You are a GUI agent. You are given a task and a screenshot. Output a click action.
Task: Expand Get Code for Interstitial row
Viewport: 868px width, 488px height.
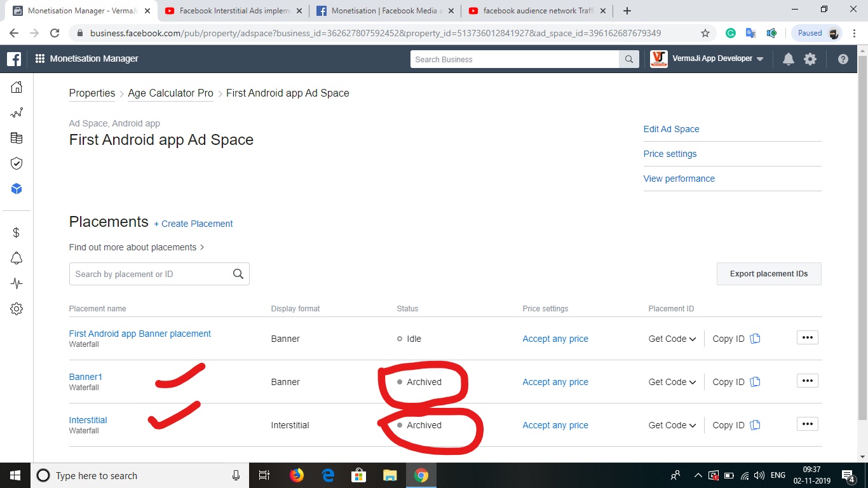click(672, 425)
